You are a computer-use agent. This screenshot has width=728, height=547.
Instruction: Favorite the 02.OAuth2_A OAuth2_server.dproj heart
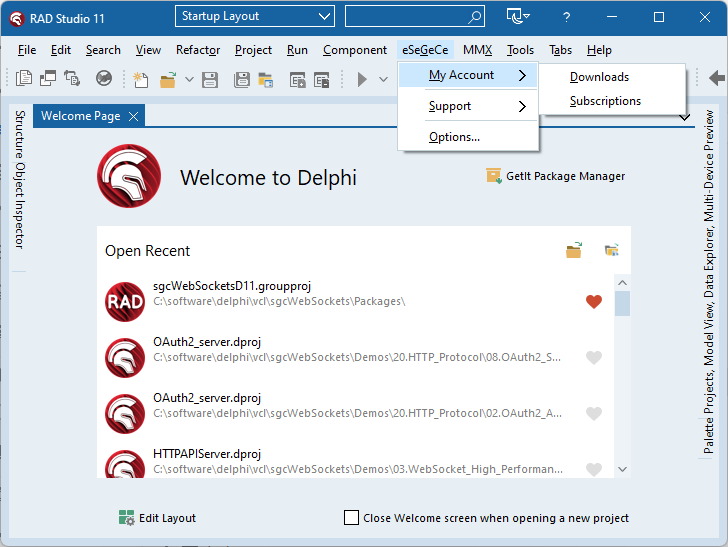pos(594,413)
